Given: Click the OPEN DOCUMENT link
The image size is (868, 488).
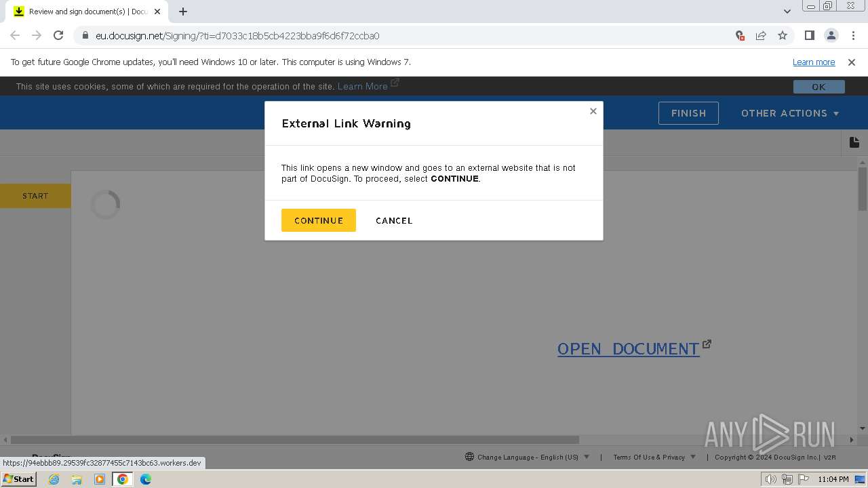Looking at the screenshot, I should (x=628, y=348).
